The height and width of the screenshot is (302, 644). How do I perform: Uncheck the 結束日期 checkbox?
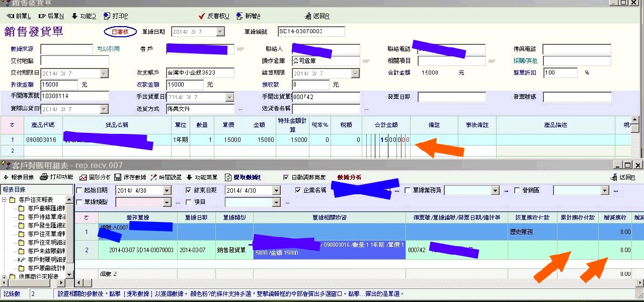point(189,190)
